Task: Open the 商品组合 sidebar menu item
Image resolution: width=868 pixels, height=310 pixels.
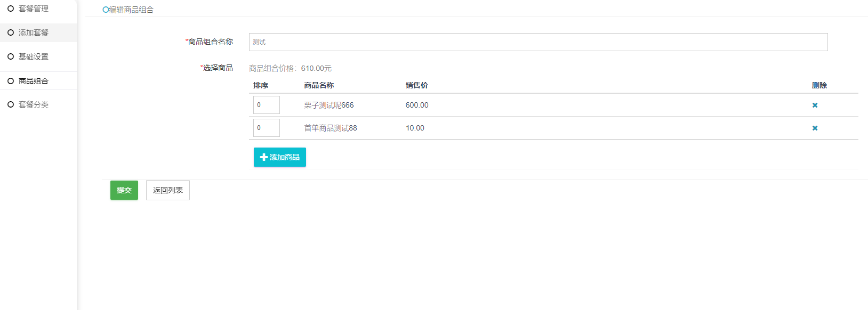Action: (x=33, y=81)
